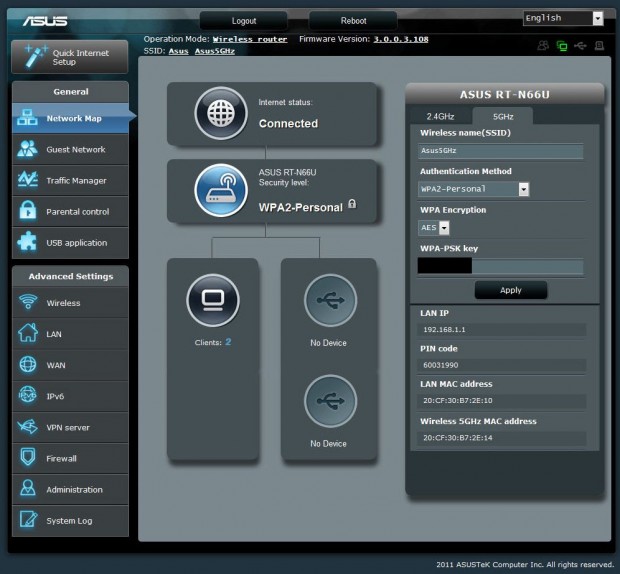
Task: Click the printer status icon in header
Action: click(599, 46)
